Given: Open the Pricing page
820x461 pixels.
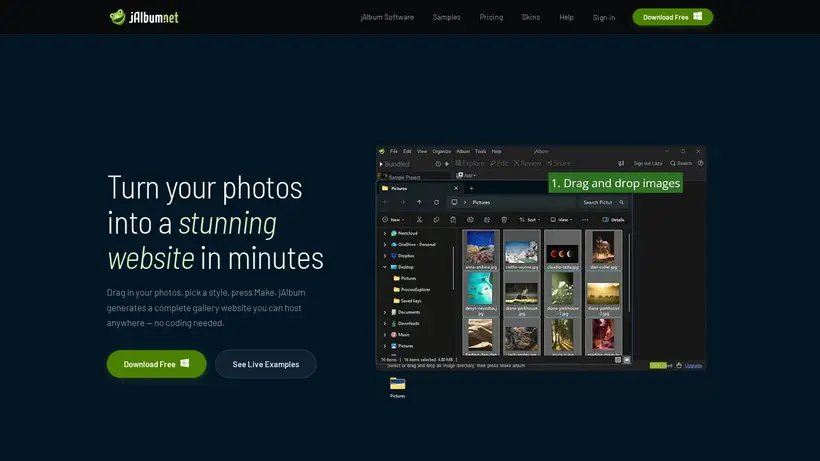Looking at the screenshot, I should point(491,17).
